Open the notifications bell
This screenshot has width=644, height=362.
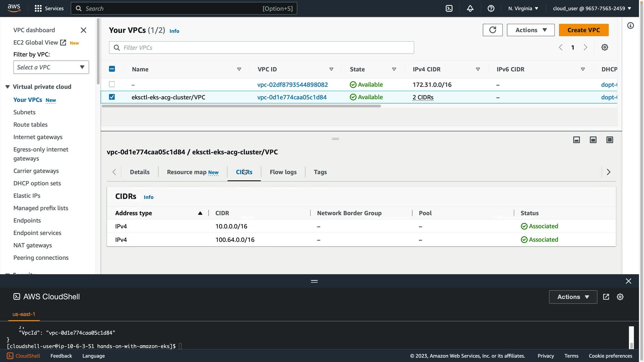tap(470, 8)
